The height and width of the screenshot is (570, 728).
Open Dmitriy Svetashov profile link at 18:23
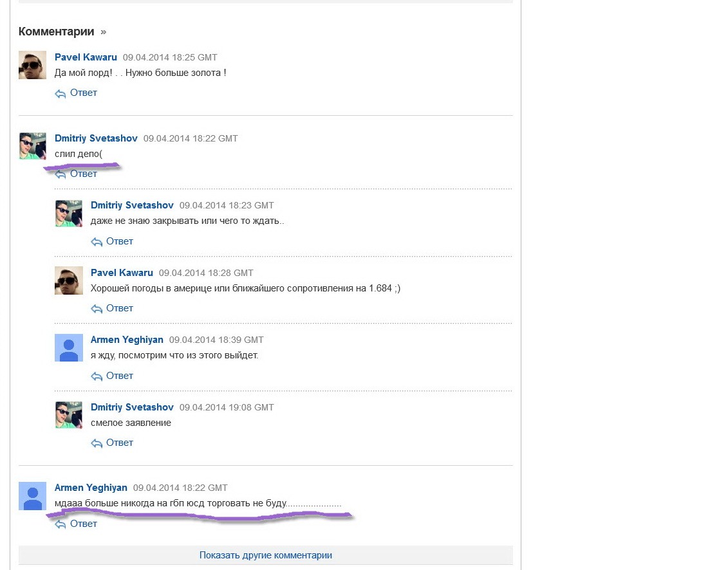pyautogui.click(x=133, y=205)
